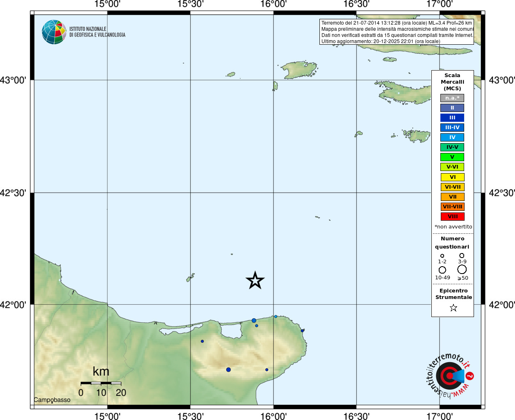The width and height of the screenshot is (515, 420).
Task: Select the yellow VI legend swatch
Action: (452, 177)
